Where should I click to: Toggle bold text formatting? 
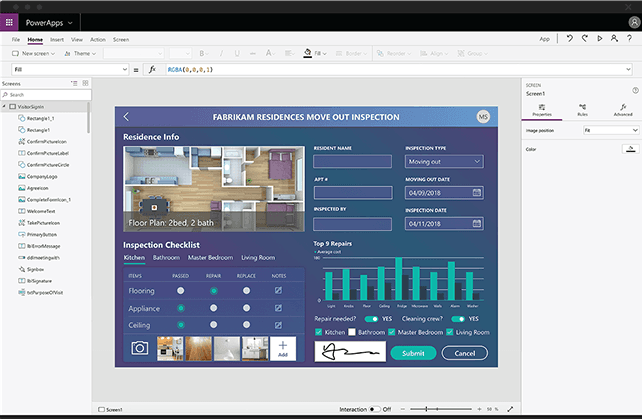click(x=201, y=53)
